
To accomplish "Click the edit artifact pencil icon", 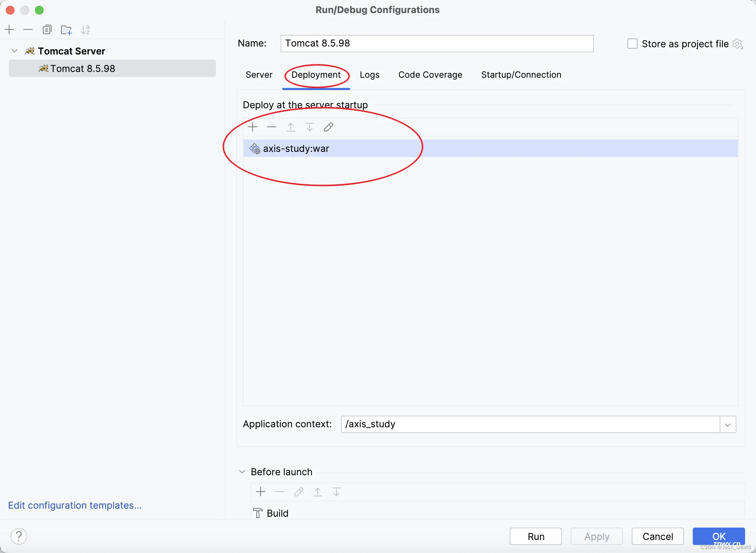I will pyautogui.click(x=328, y=128).
